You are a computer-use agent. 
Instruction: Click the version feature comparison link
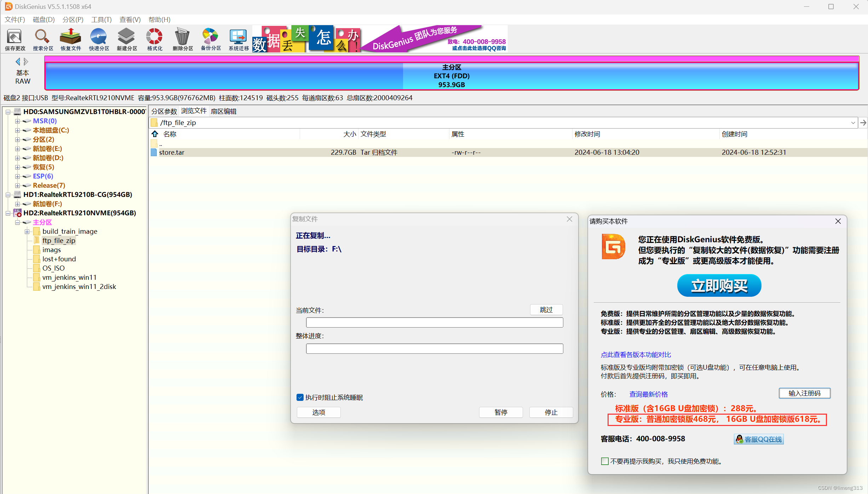(636, 354)
